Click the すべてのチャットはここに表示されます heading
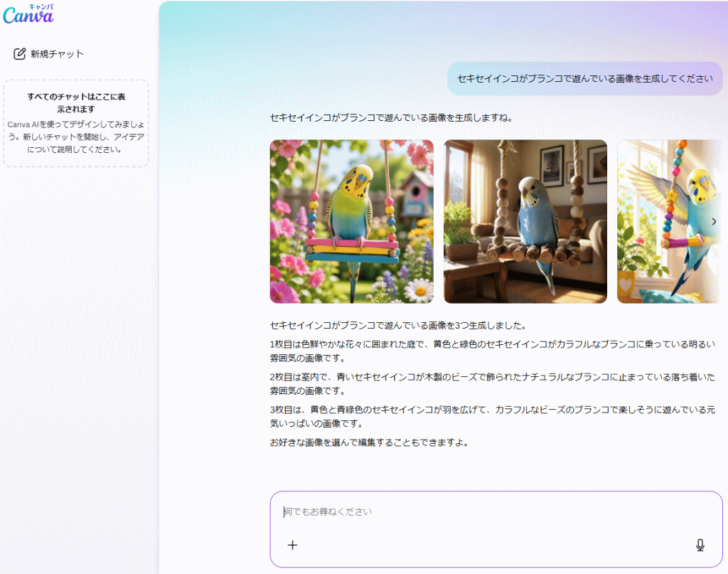 76,102
